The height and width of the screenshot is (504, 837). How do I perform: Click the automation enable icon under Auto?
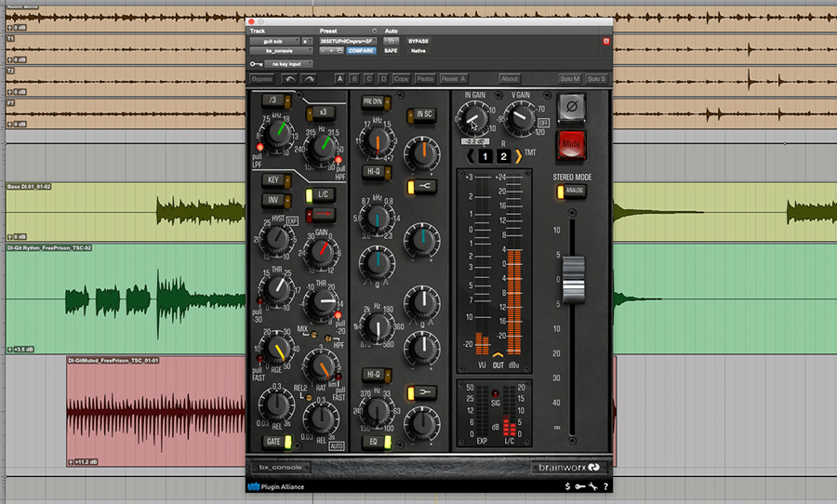(x=391, y=41)
